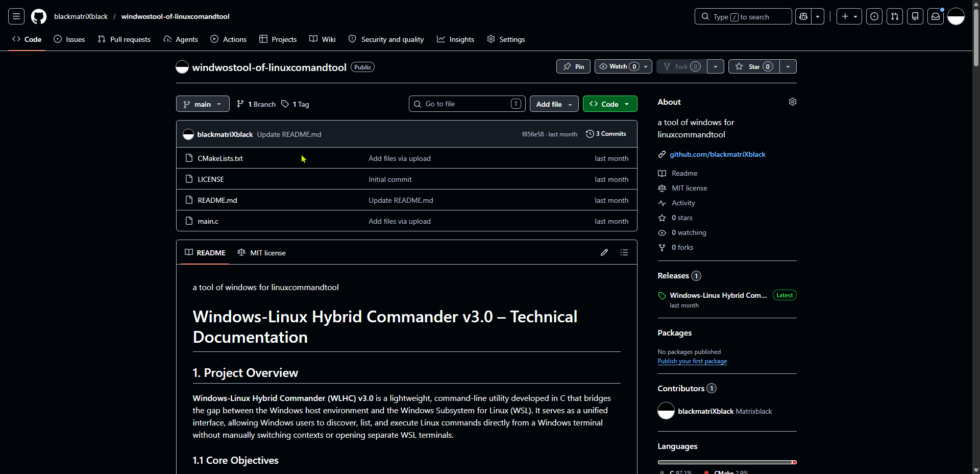
Task: Open Security and quality tab
Action: [386, 39]
